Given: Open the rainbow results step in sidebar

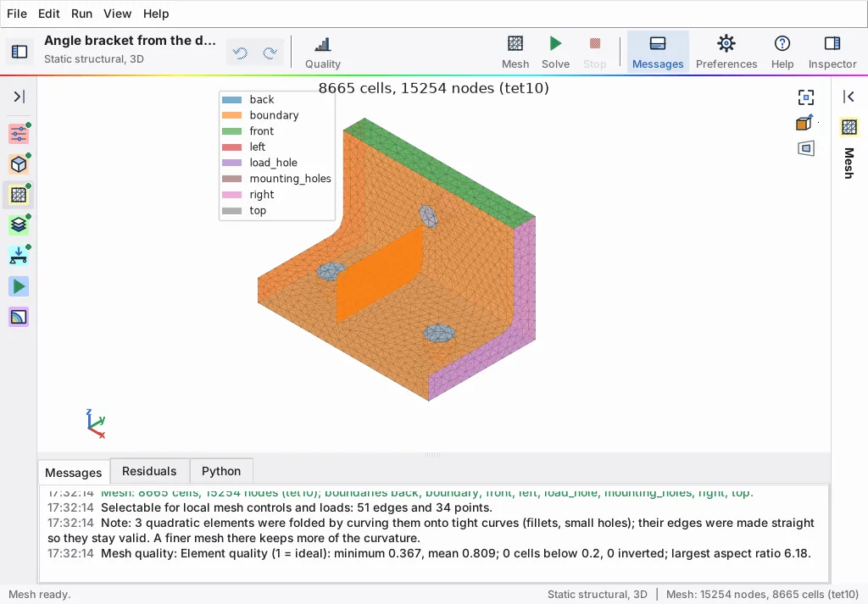Looking at the screenshot, I should (x=19, y=317).
